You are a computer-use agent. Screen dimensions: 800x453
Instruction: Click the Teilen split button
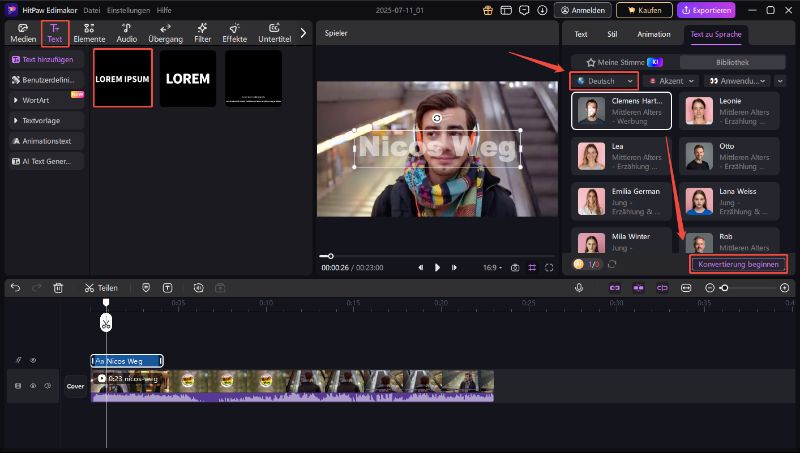101,288
